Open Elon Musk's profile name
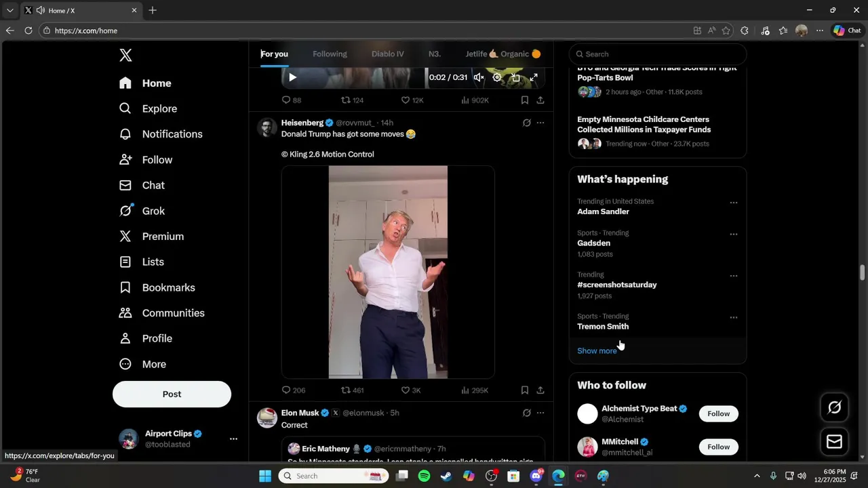Screen dimensions: 868x488 300,413
